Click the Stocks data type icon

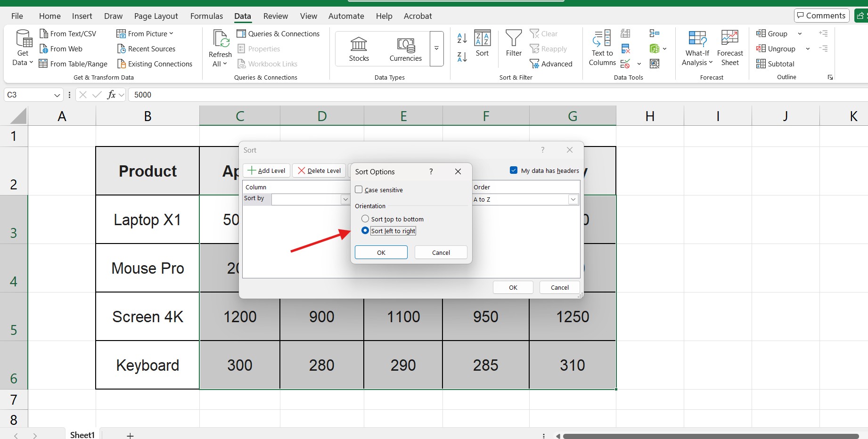click(358, 47)
